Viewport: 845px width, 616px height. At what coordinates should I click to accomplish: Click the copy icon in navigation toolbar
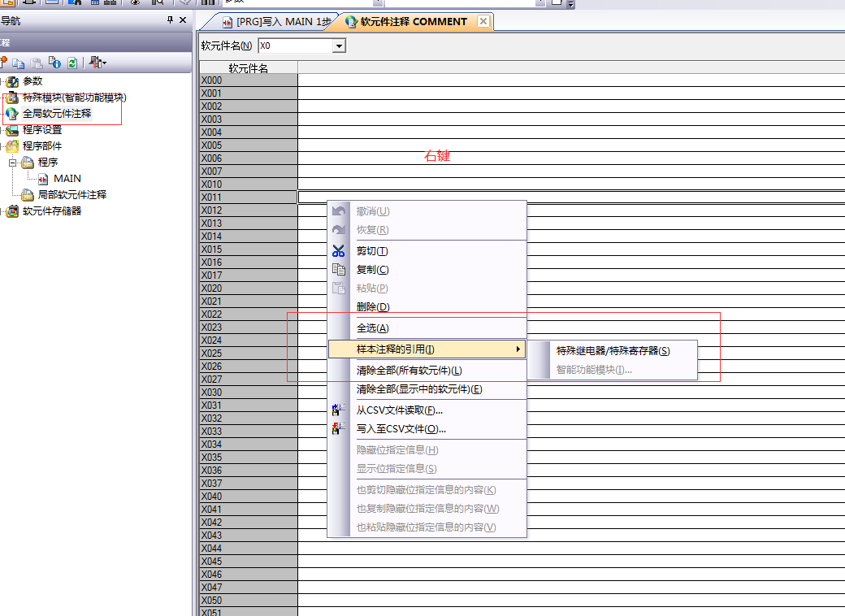[x=19, y=63]
